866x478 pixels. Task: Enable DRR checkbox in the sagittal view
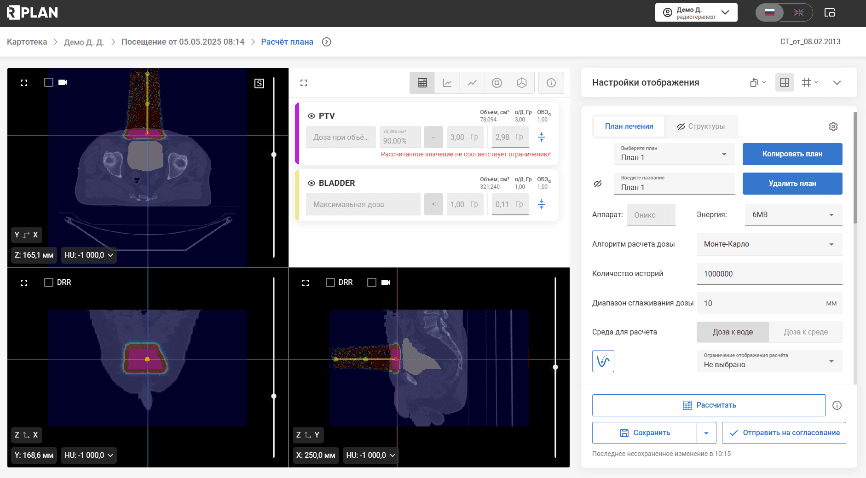[330, 282]
